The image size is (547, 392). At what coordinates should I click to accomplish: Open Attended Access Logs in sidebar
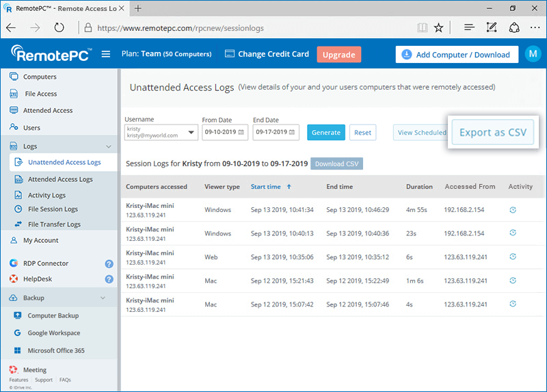[x=60, y=179]
